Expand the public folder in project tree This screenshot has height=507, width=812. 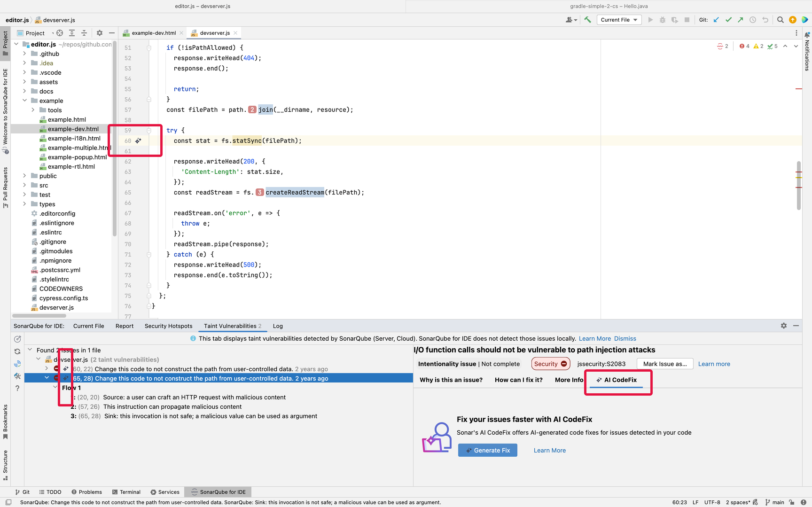click(x=24, y=176)
